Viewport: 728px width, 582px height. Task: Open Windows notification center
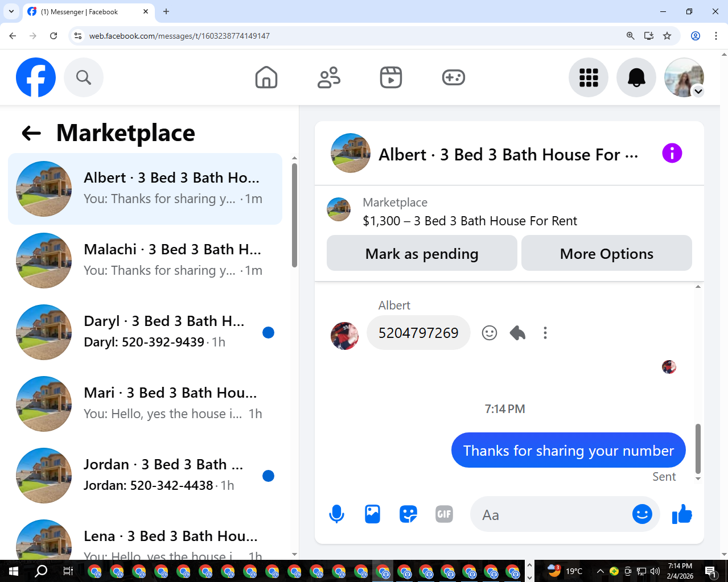pyautogui.click(x=710, y=571)
